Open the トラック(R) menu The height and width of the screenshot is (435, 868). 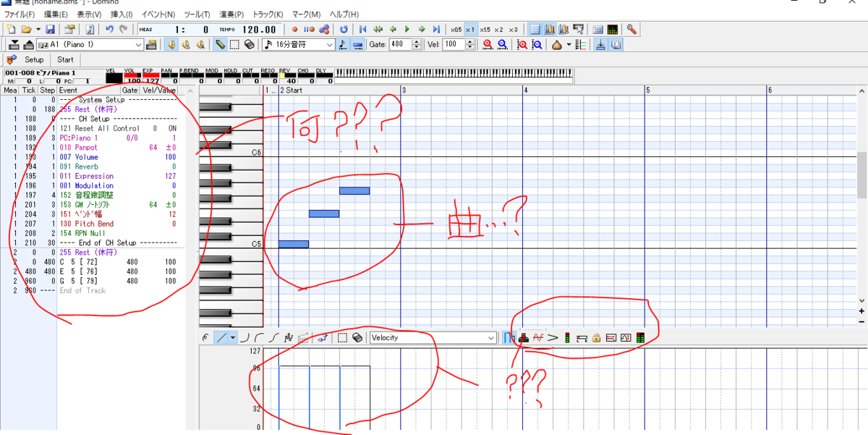point(268,14)
